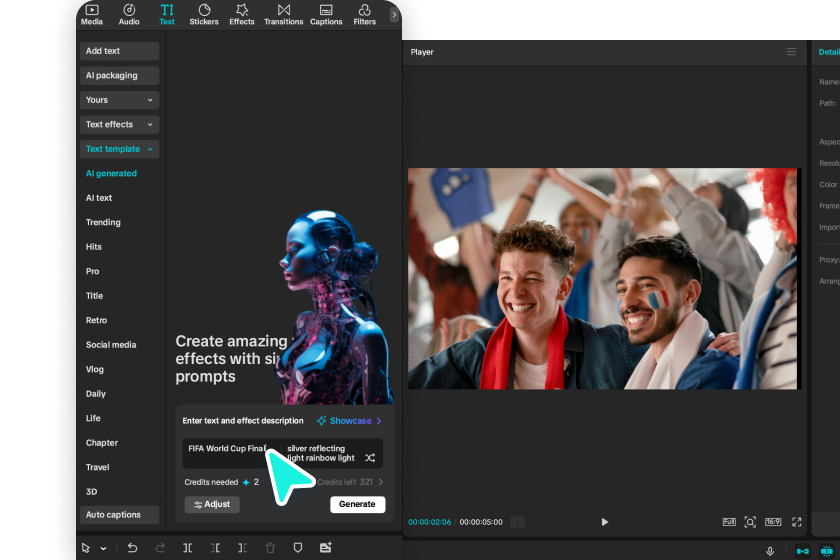Select the AI generated category
Image resolution: width=840 pixels, height=560 pixels.
(x=111, y=174)
